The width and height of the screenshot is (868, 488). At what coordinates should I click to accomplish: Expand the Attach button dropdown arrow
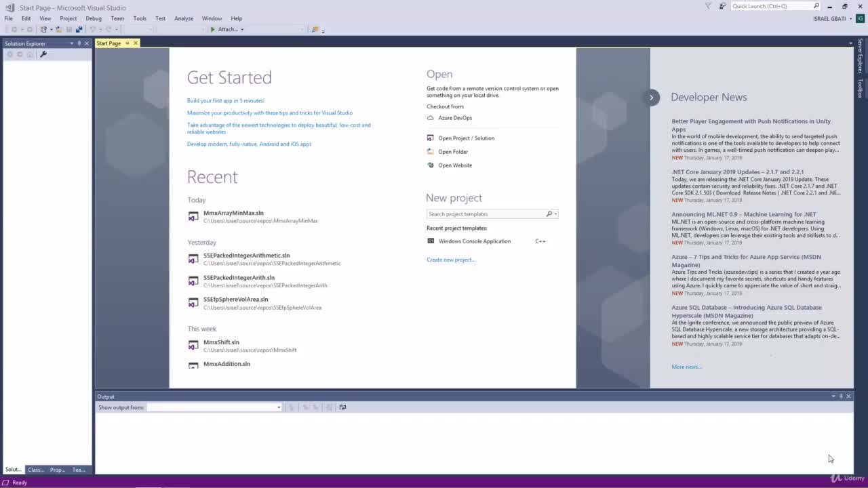[x=242, y=29]
